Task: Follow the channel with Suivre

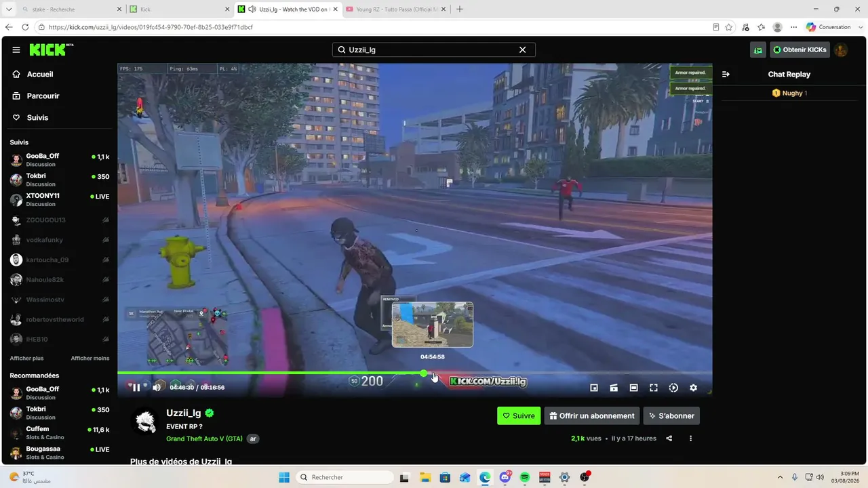Action: [519, 416]
